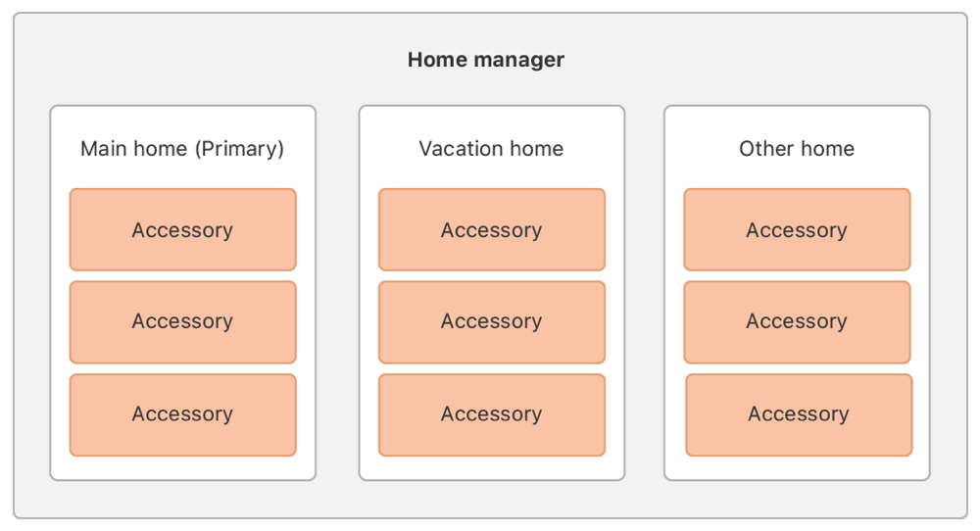Click gray gap between Vacation and Other home cards

click(644, 294)
